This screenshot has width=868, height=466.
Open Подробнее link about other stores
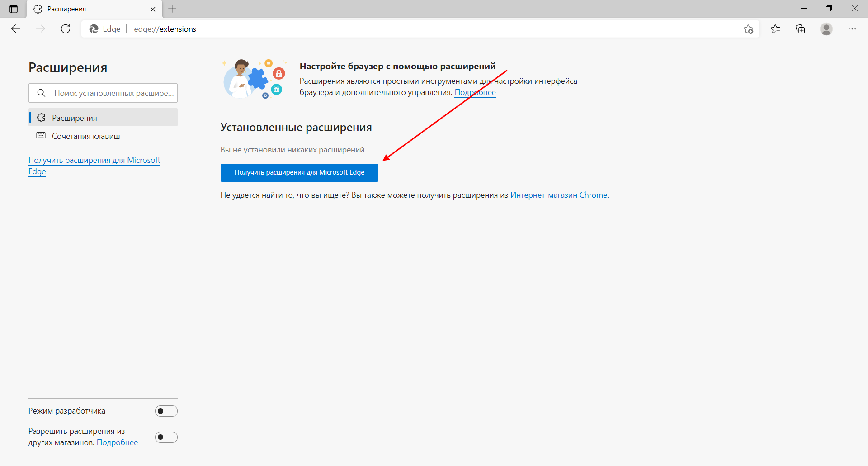[x=117, y=442]
